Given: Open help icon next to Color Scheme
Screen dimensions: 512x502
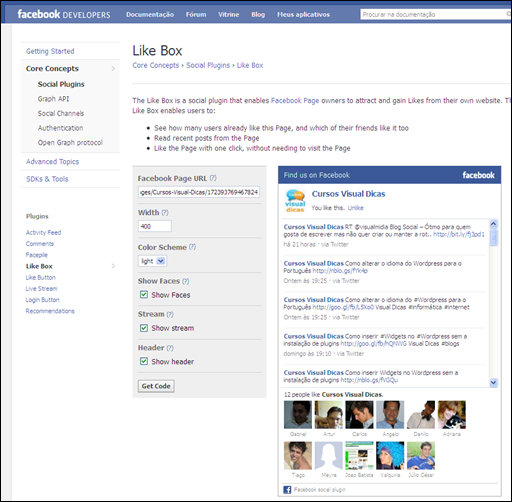Looking at the screenshot, I should 192,247.
